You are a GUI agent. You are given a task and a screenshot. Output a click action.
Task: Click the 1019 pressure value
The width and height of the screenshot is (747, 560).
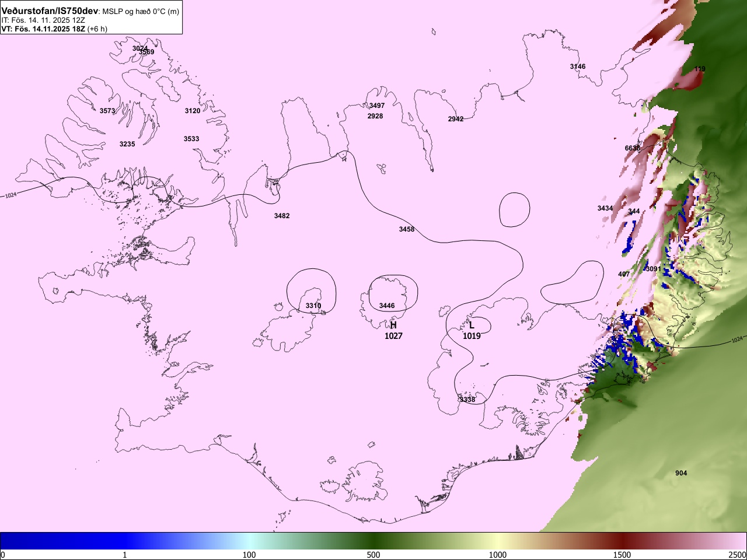coord(472,336)
